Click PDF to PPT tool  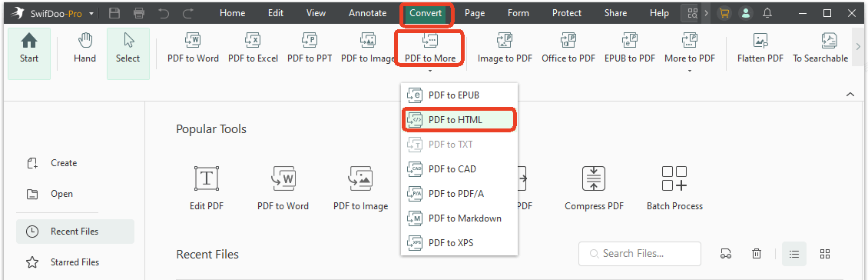(310, 48)
